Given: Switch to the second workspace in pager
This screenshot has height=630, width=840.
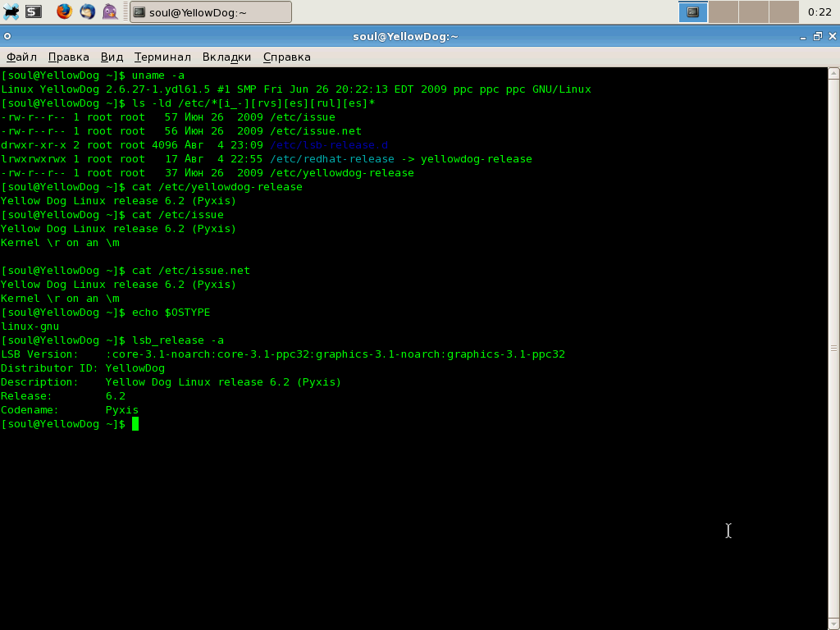Looking at the screenshot, I should coord(724,11).
